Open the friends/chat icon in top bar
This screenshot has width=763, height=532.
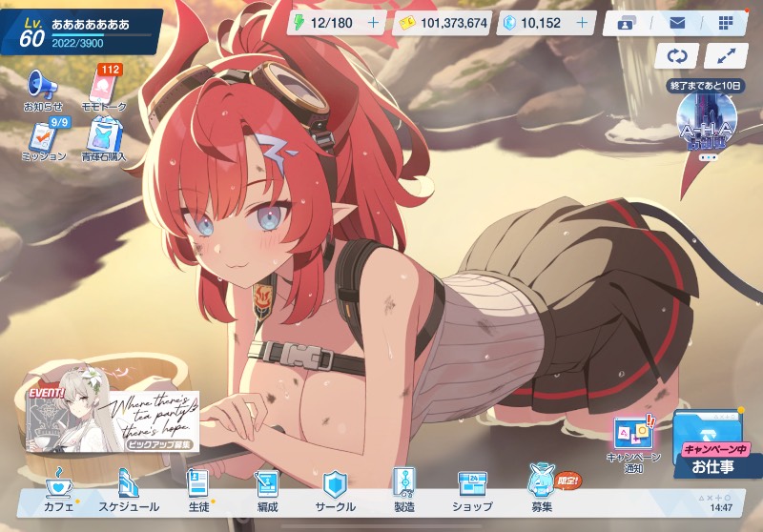coord(627,23)
